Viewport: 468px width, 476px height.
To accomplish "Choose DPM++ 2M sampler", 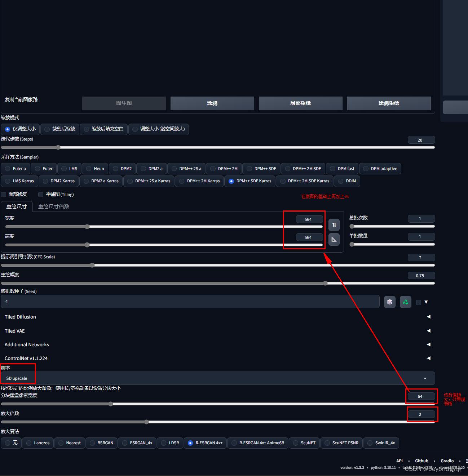I will (224, 169).
